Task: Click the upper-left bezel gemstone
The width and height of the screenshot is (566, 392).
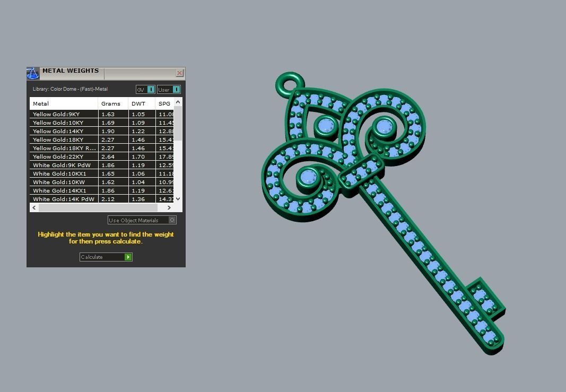Action: (x=326, y=126)
